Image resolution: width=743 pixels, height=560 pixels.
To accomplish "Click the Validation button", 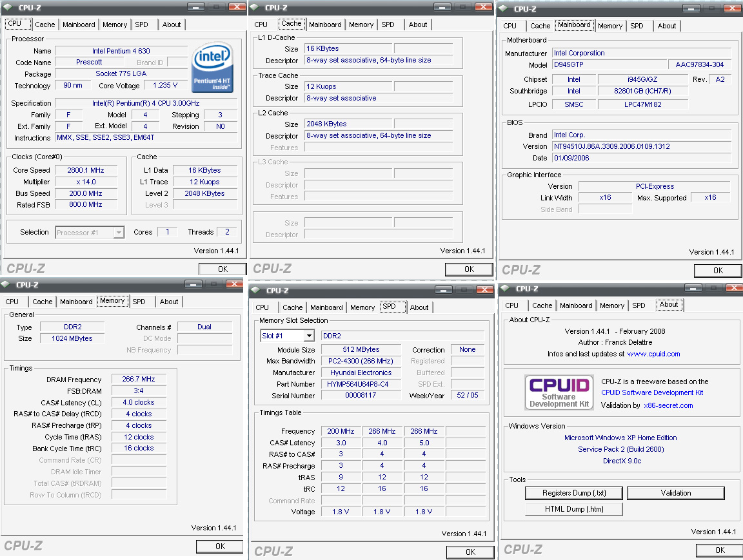I will pyautogui.click(x=676, y=493).
